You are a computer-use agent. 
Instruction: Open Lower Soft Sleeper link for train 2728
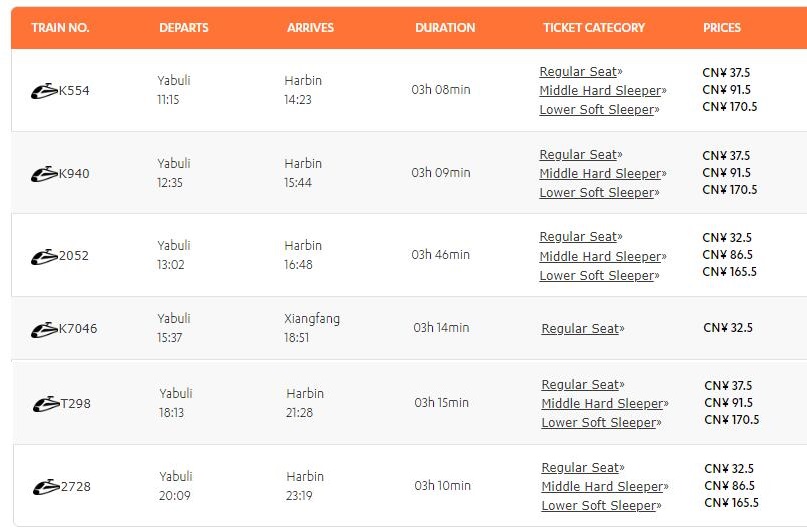click(x=601, y=506)
